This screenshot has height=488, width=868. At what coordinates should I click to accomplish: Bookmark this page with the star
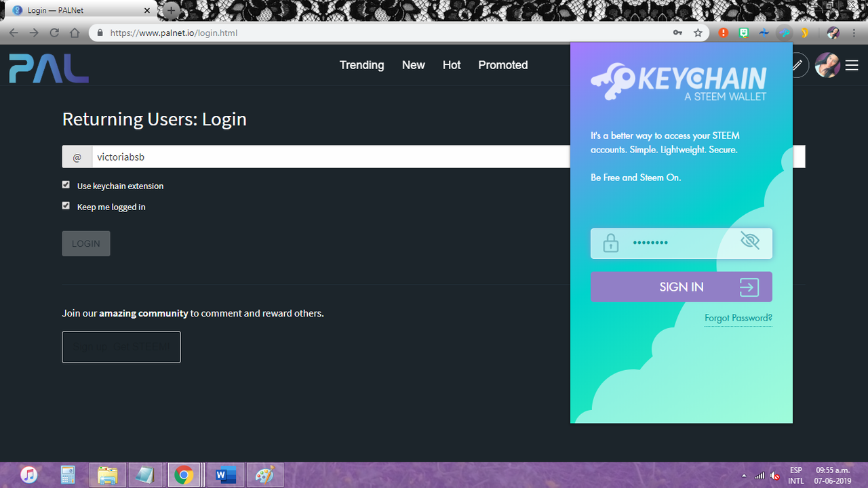(x=698, y=33)
